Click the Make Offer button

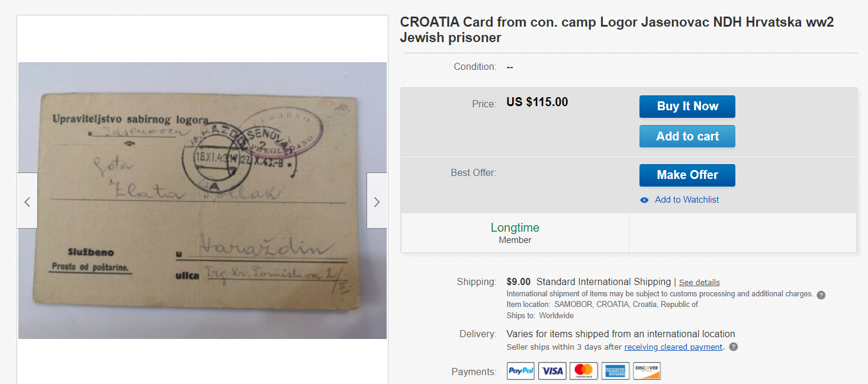[687, 175]
